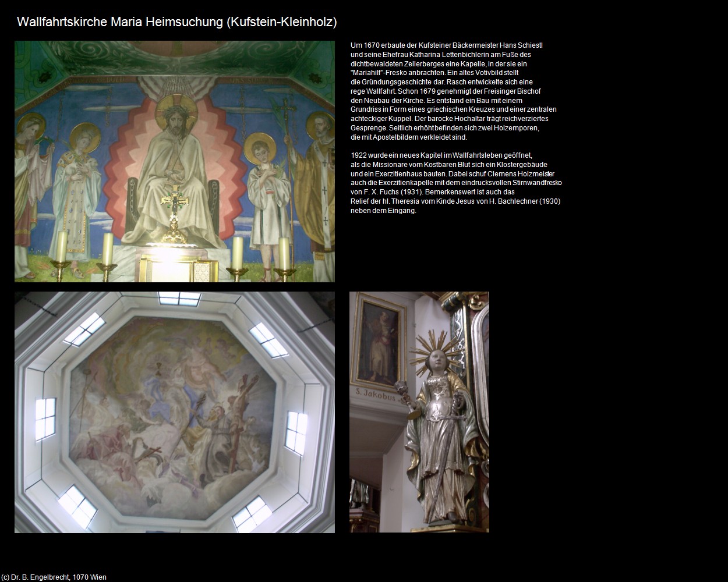This screenshot has height=582, width=728.
Task: Click the line 'rege Wallfahrt. Schon 1679 genehmigt'
Action: 446,91
